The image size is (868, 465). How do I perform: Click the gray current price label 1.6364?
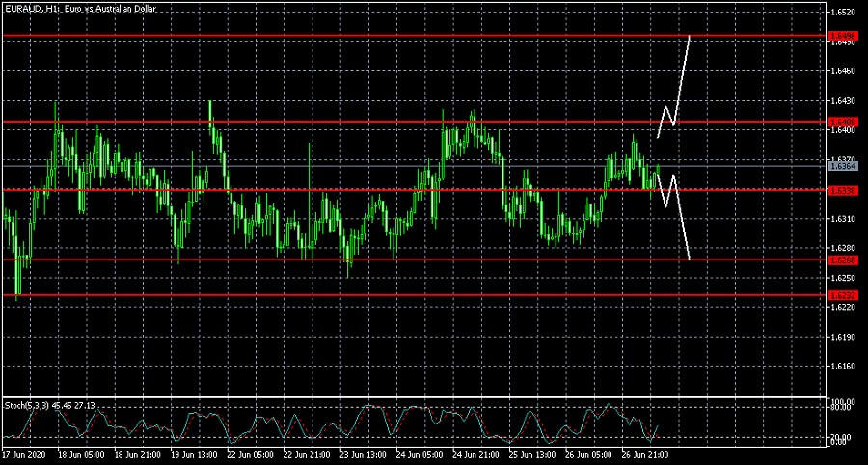[x=841, y=166]
